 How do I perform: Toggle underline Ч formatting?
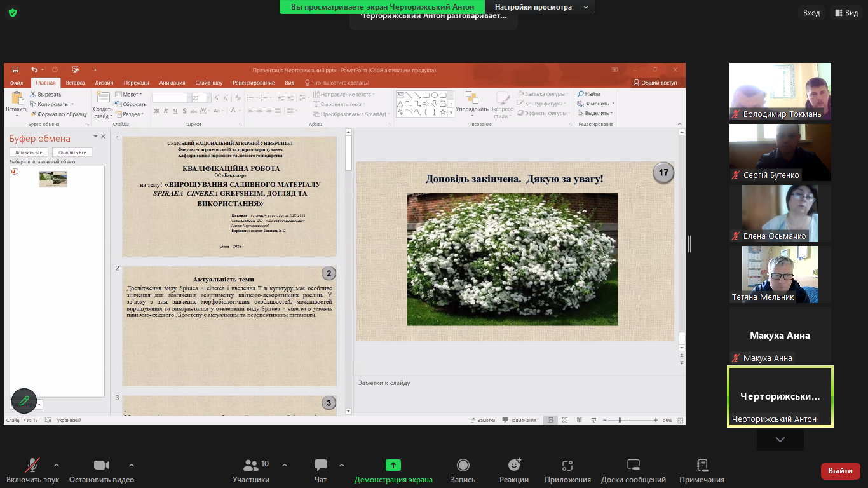point(174,111)
